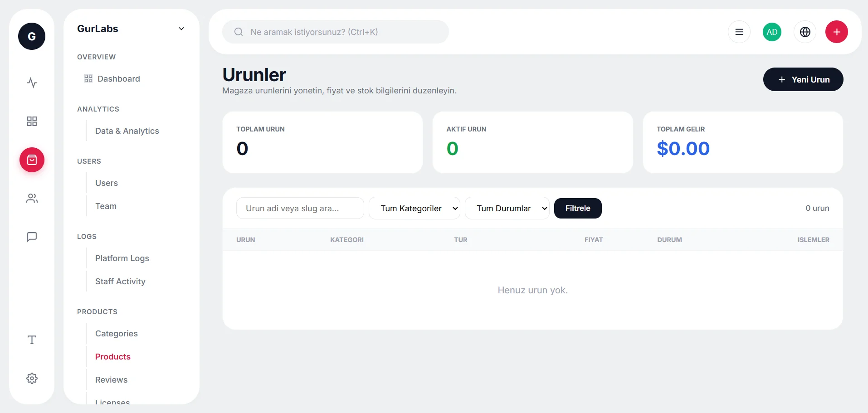Click the Yeni Urun button
The width and height of the screenshot is (868, 413).
(x=803, y=79)
